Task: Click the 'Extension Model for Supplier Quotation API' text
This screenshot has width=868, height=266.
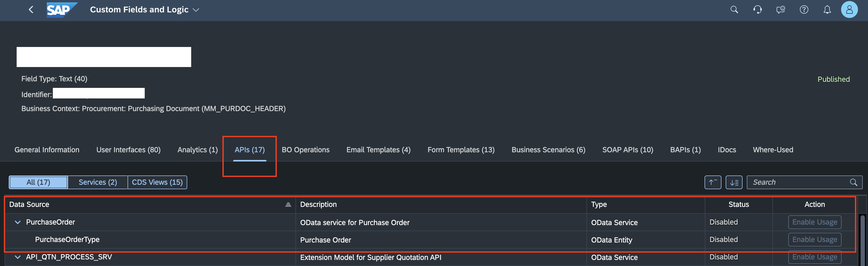Action: pos(371,257)
